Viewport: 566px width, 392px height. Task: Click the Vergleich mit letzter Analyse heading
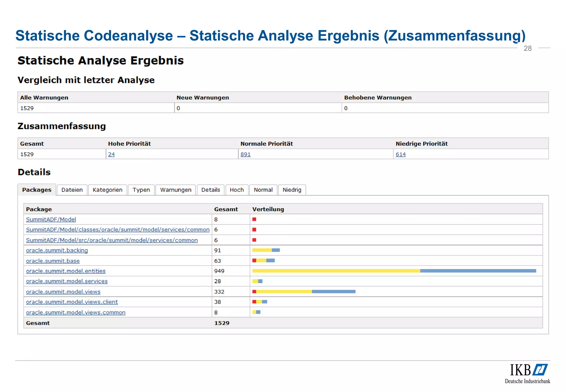pyautogui.click(x=86, y=80)
